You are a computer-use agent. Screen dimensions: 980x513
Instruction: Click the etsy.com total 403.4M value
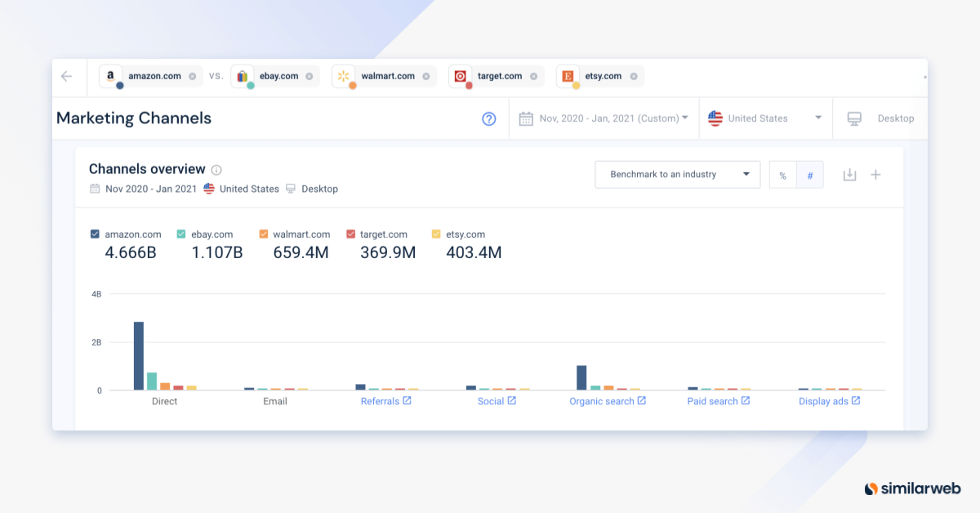click(474, 252)
